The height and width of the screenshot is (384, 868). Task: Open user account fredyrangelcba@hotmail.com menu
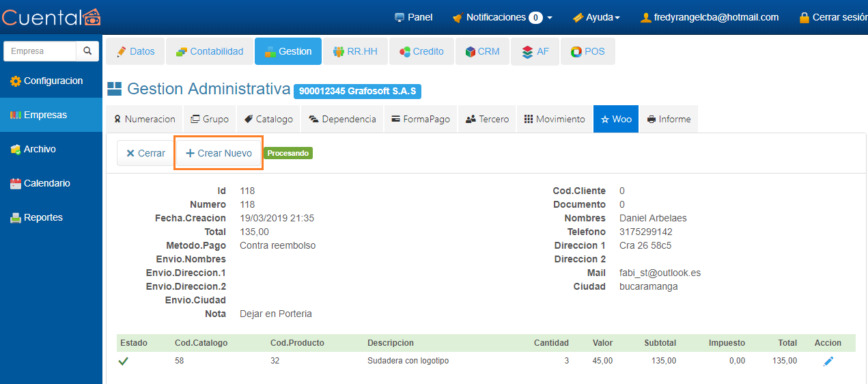click(710, 17)
